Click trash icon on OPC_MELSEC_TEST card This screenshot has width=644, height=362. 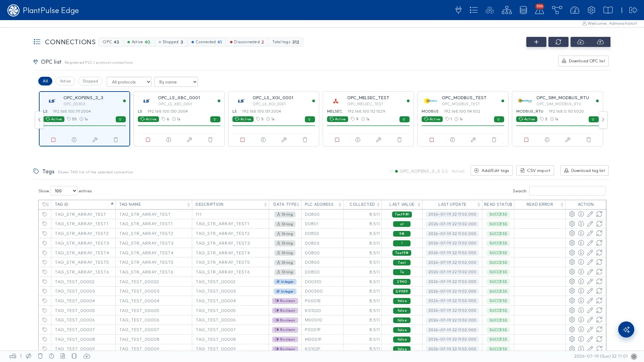(x=399, y=140)
